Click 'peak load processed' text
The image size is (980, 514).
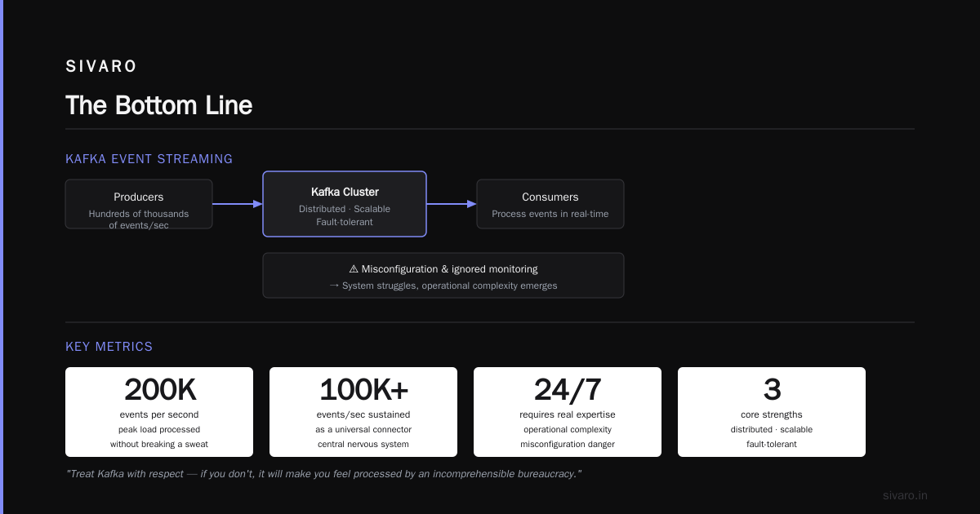[159, 429]
